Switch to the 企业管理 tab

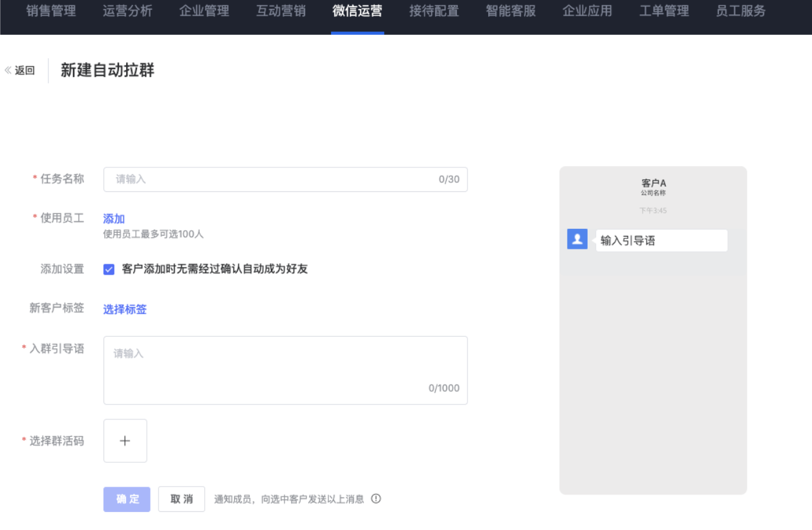pos(204,11)
